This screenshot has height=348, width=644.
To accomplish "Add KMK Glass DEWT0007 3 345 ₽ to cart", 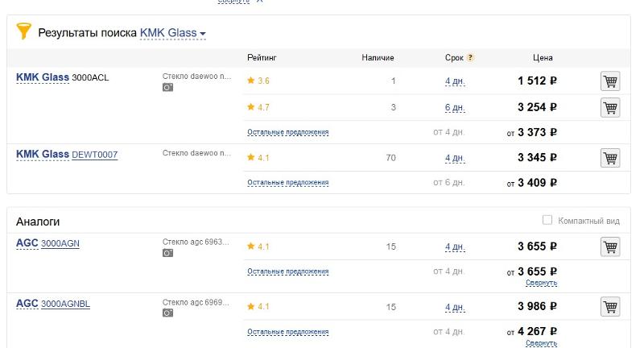I will (610, 158).
